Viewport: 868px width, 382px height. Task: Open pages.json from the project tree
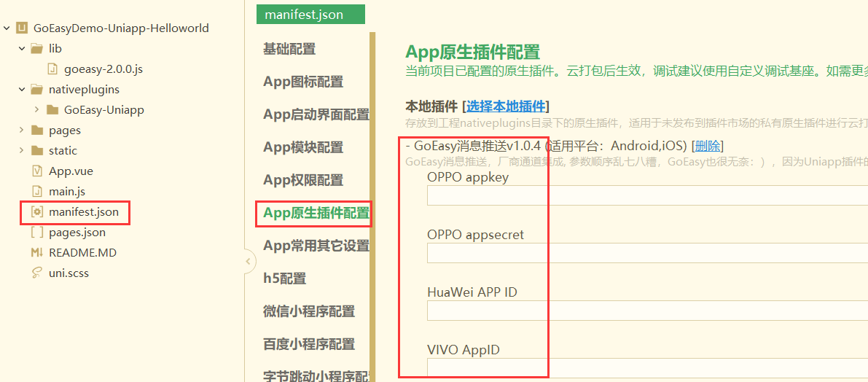pyautogui.click(x=77, y=233)
